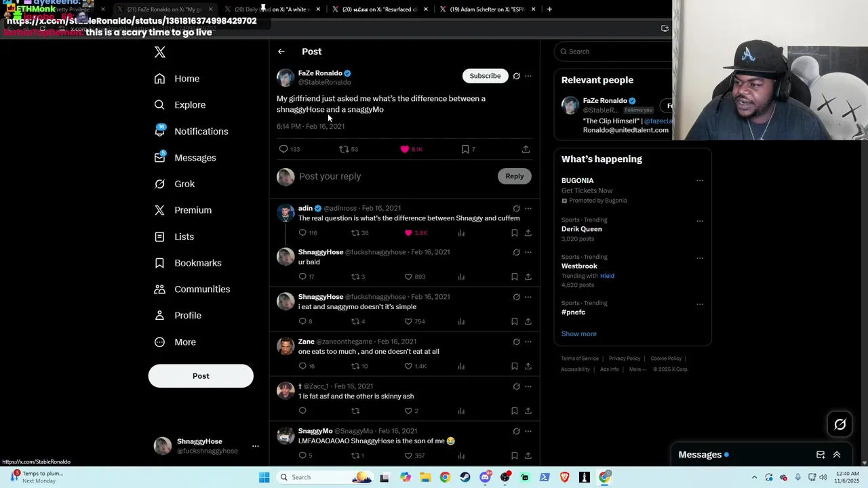Screen dimensions: 868x488
Task: Subscribe to FaZe Ronaldo
Action: click(485, 76)
